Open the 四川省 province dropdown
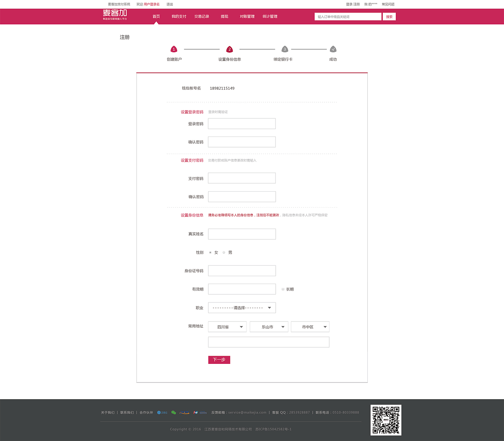The width and height of the screenshot is (504, 441). [x=227, y=327]
